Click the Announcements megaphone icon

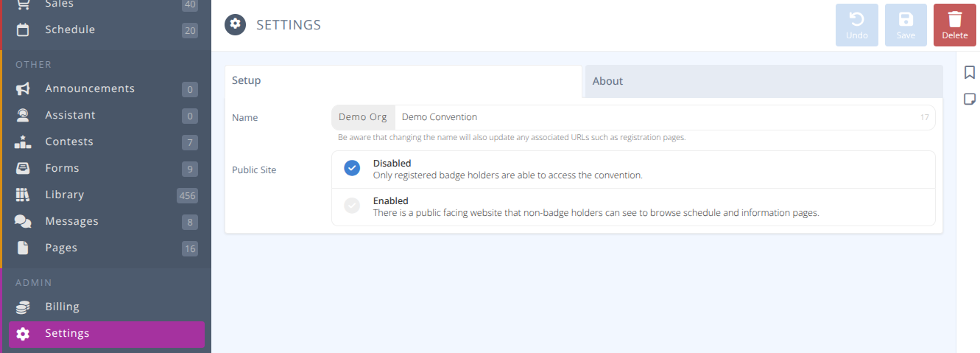(x=23, y=89)
